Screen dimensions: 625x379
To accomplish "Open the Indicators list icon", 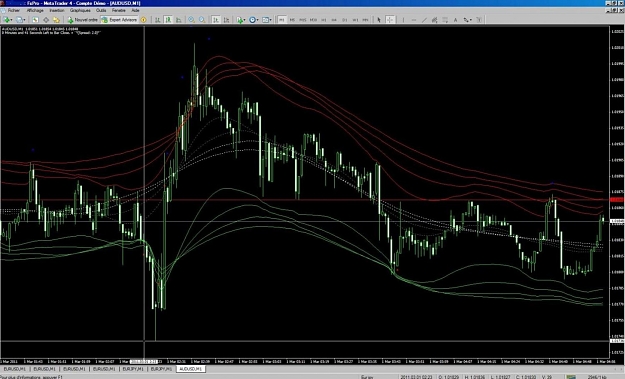I will point(240,20).
